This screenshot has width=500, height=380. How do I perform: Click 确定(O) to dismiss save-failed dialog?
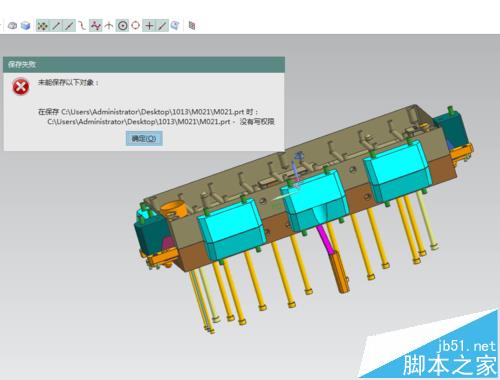[144, 138]
